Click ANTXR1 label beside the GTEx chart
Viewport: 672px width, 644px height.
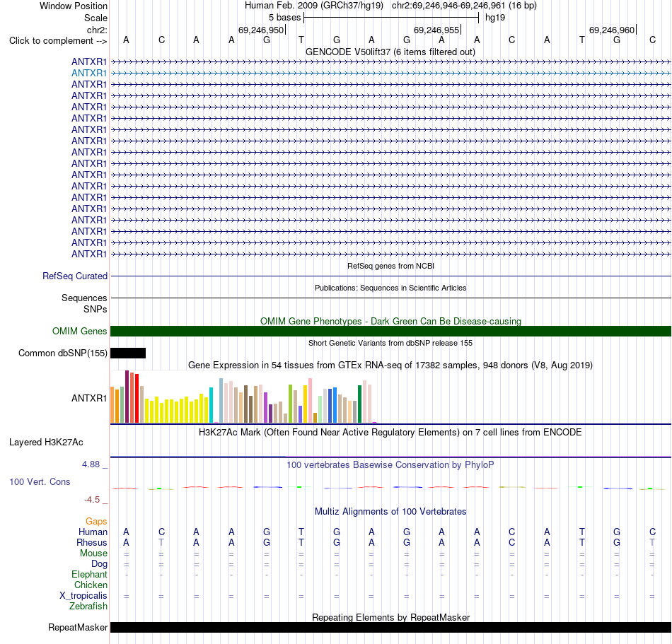tap(88, 398)
